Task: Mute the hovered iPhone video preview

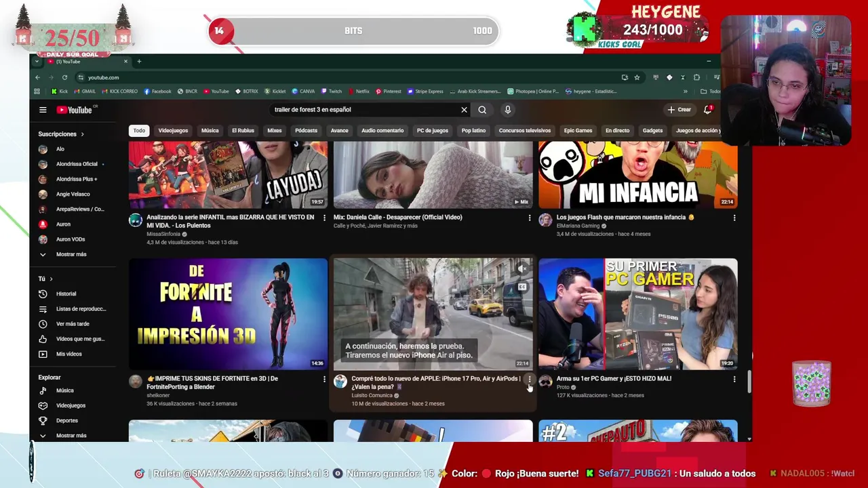Action: [x=522, y=269]
